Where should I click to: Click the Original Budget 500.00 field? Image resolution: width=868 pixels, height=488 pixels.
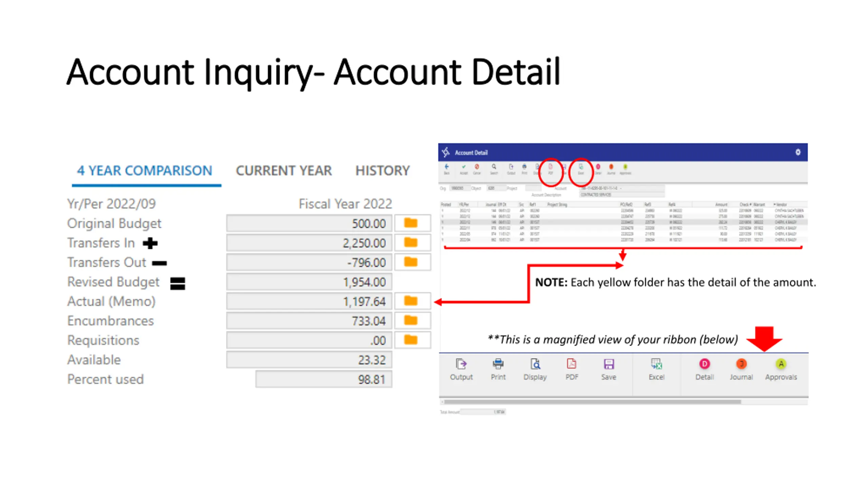309,223
